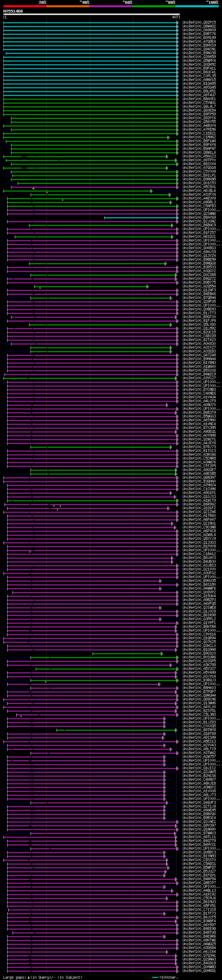The width and height of the screenshot is (222, 980).
Task: Open the UniRef100_Q39659 hit link
Action: (199, 57)
